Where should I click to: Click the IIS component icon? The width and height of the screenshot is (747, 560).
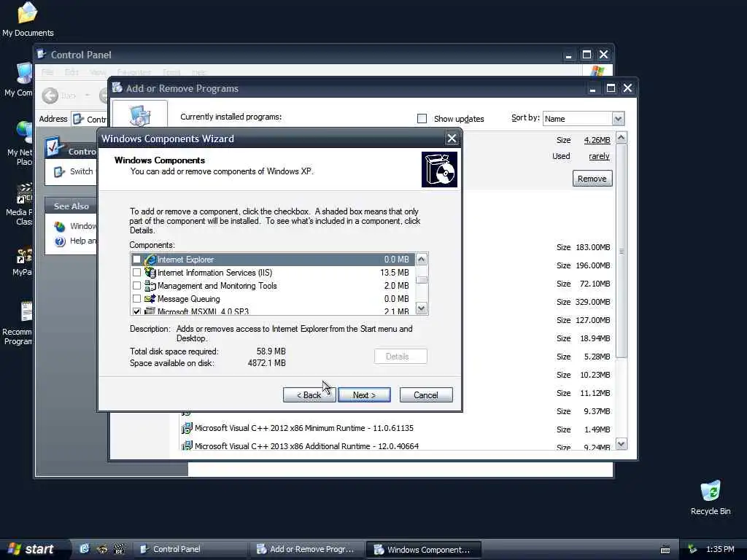tap(150, 273)
